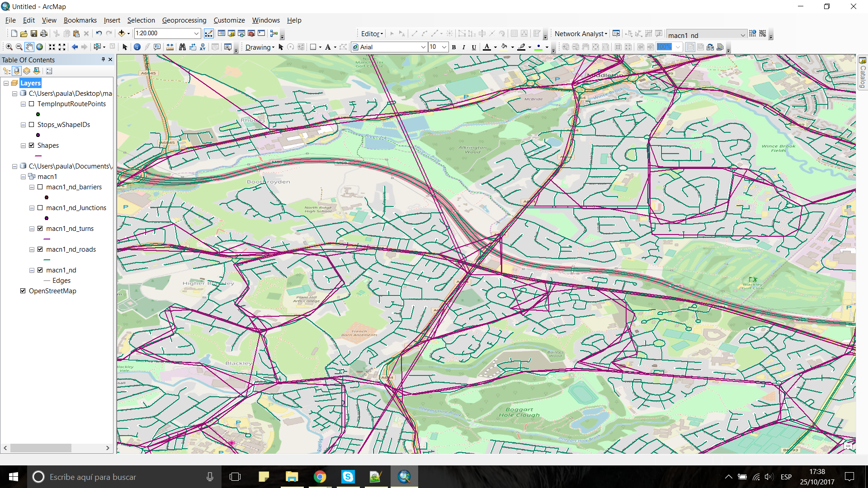
Task: Hide the macn1_nd_turns layer
Action: [x=40, y=229]
